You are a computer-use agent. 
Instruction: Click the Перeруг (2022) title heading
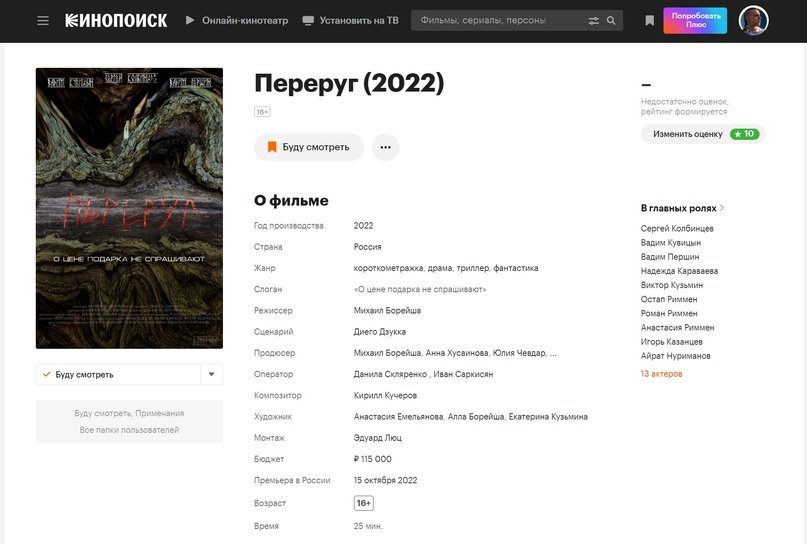point(349,83)
